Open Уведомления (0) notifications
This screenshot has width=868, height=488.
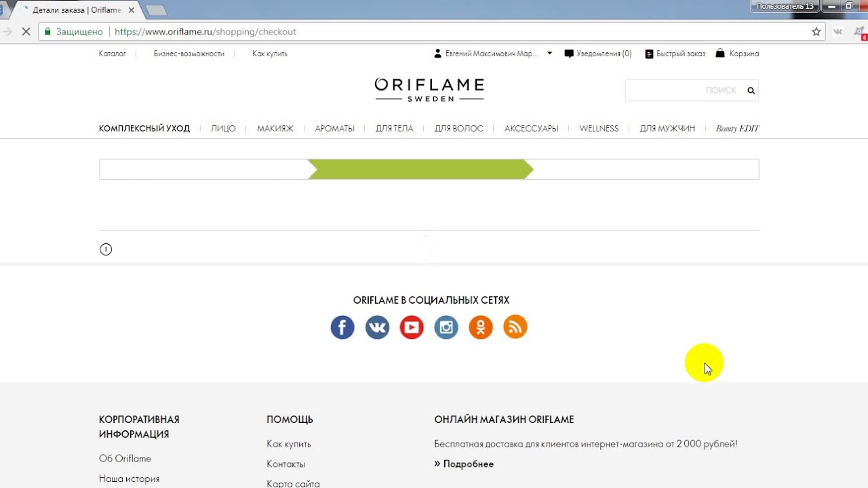597,54
